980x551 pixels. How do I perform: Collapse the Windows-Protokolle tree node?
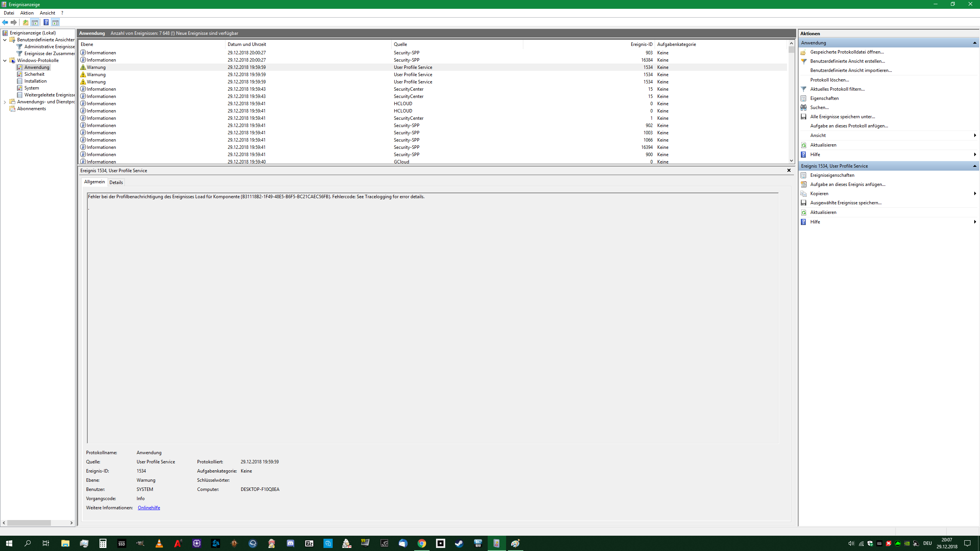coord(5,60)
